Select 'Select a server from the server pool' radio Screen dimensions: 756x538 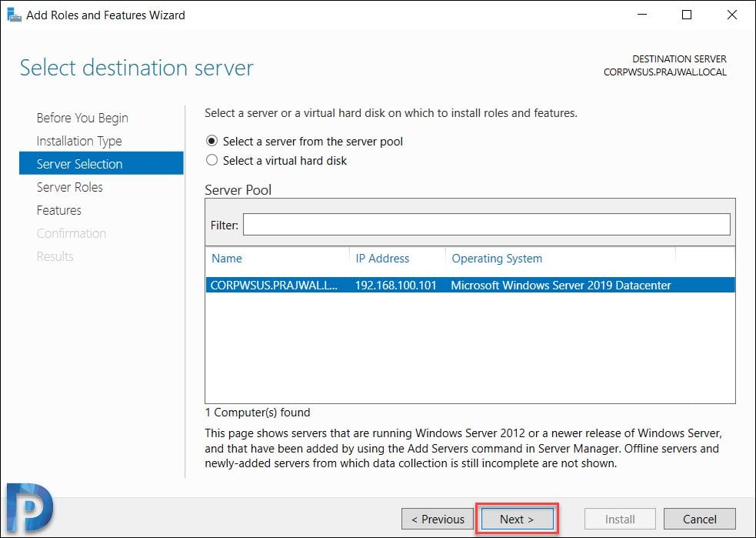tap(211, 142)
